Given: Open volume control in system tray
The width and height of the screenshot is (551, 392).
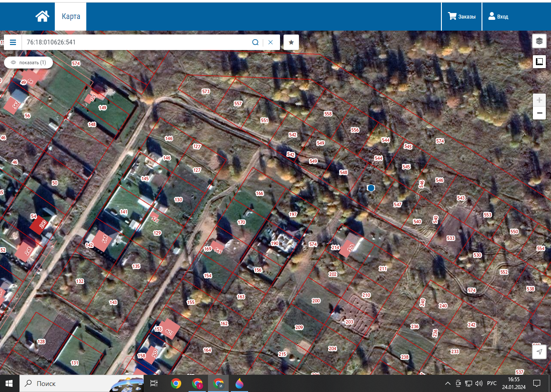Looking at the screenshot, I should tap(479, 383).
